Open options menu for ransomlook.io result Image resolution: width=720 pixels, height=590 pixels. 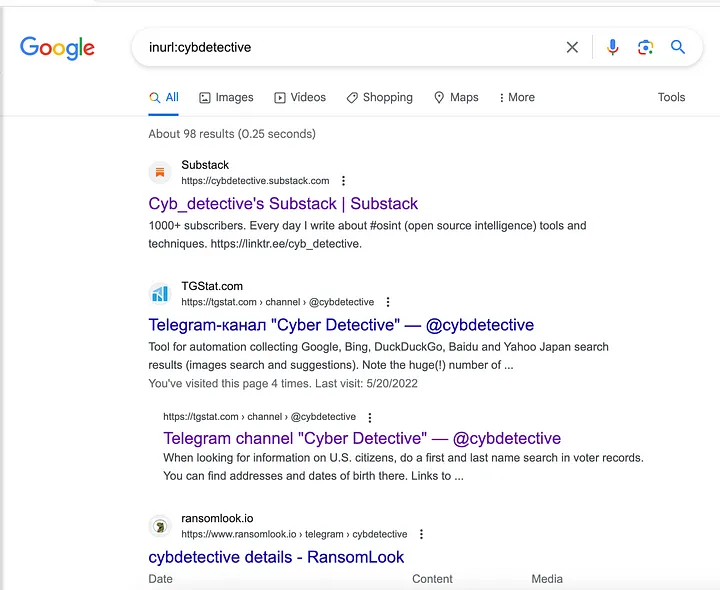click(x=421, y=534)
